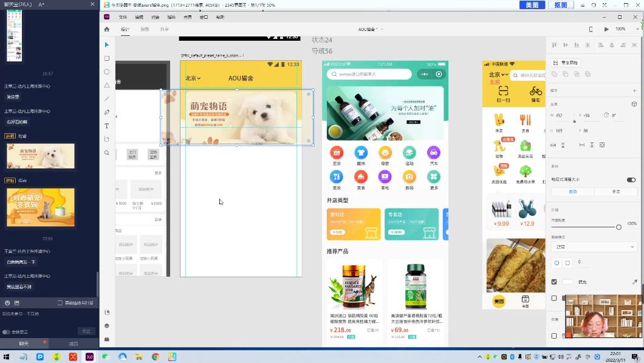
Task: Toggle the 填充 fill checkbox
Action: (x=553, y=282)
